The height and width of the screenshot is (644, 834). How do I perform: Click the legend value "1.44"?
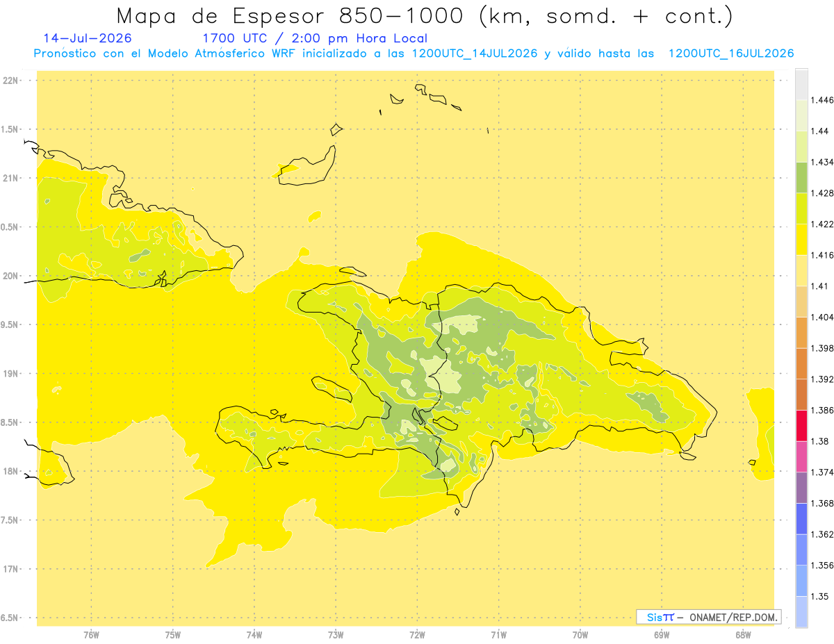point(819,131)
